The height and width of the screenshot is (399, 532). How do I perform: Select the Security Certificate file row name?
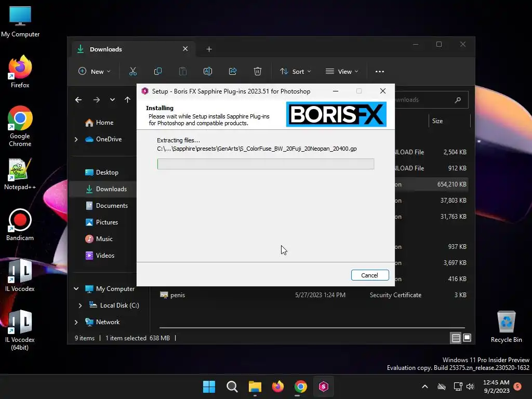tap(178, 295)
